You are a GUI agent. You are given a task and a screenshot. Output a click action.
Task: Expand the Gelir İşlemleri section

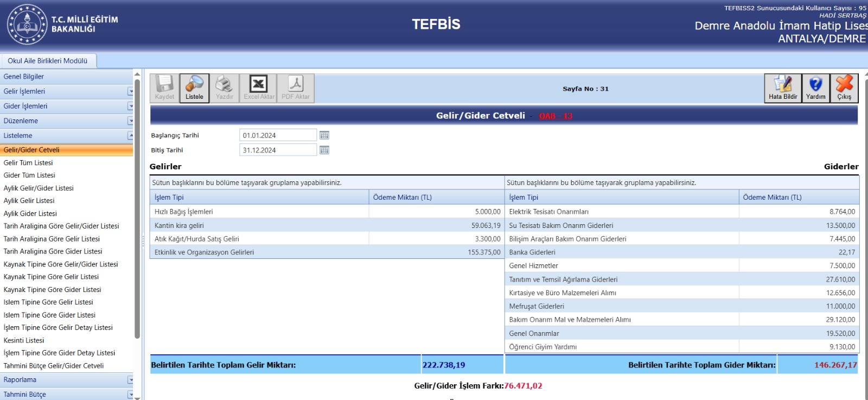pyautogui.click(x=130, y=92)
